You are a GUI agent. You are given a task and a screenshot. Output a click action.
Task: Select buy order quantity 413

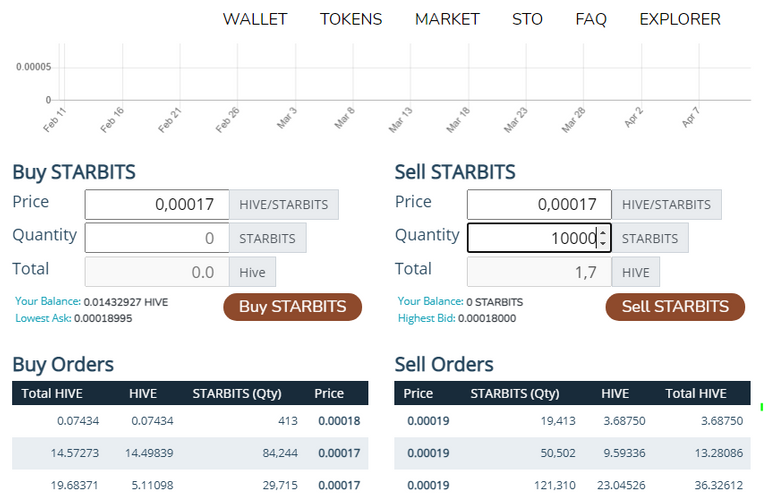288,421
